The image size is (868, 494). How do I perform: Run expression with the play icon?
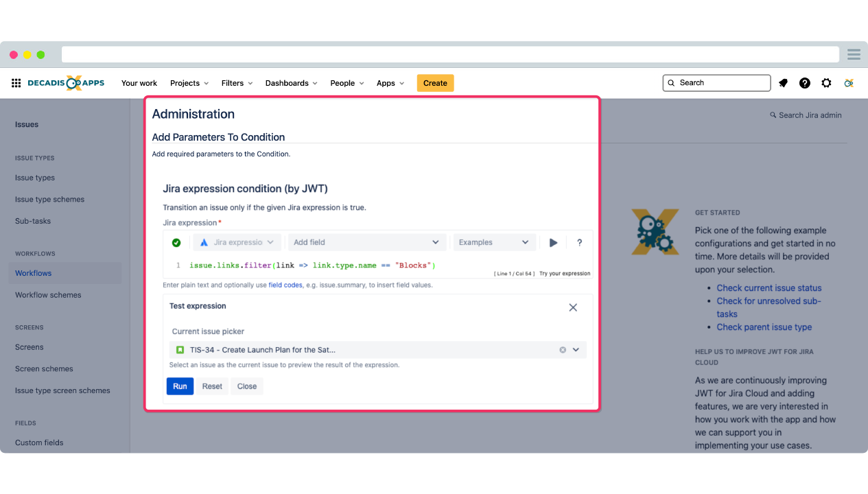[553, 242]
